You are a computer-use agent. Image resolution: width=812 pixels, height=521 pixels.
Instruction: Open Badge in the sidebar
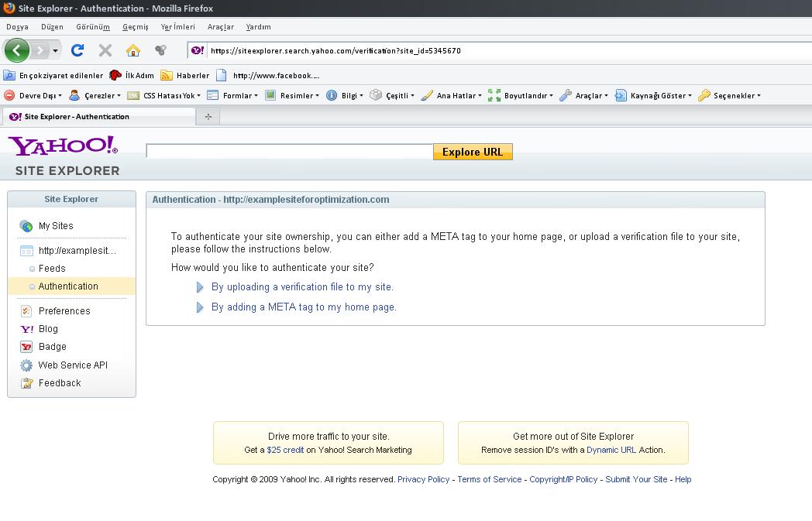pyautogui.click(x=53, y=347)
